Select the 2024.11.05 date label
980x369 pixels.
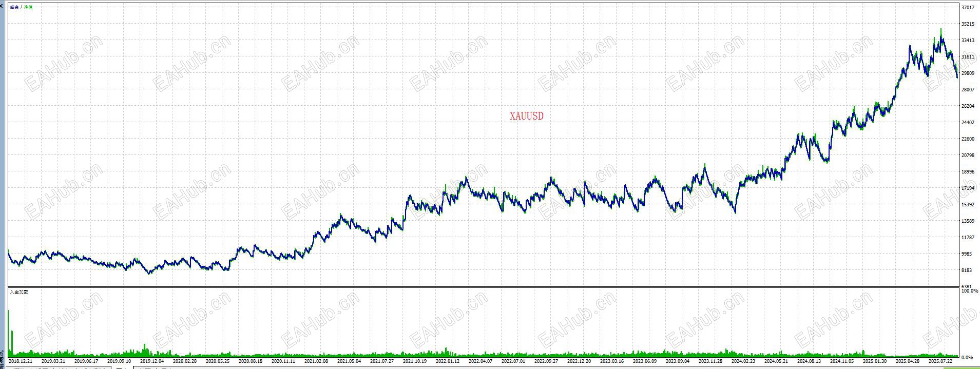tap(842, 361)
